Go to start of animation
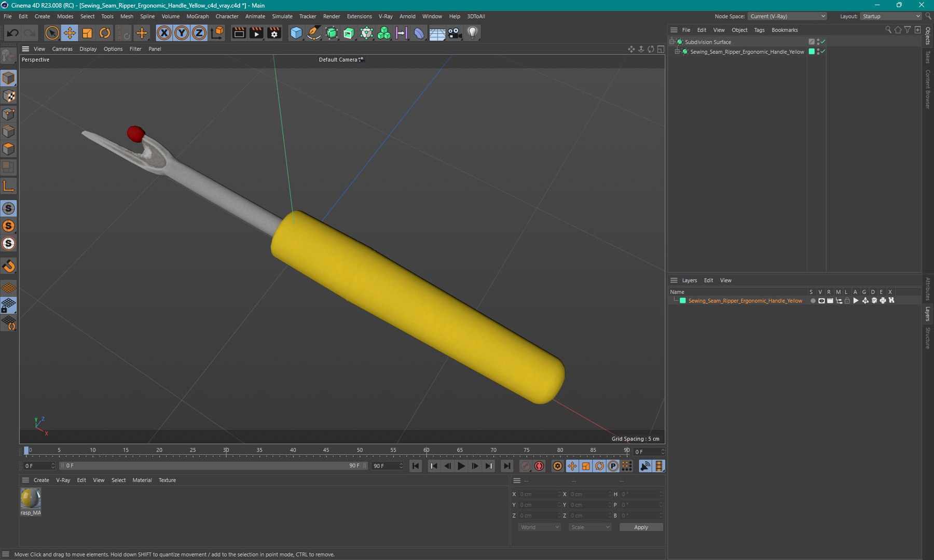934x560 pixels. pos(416,466)
